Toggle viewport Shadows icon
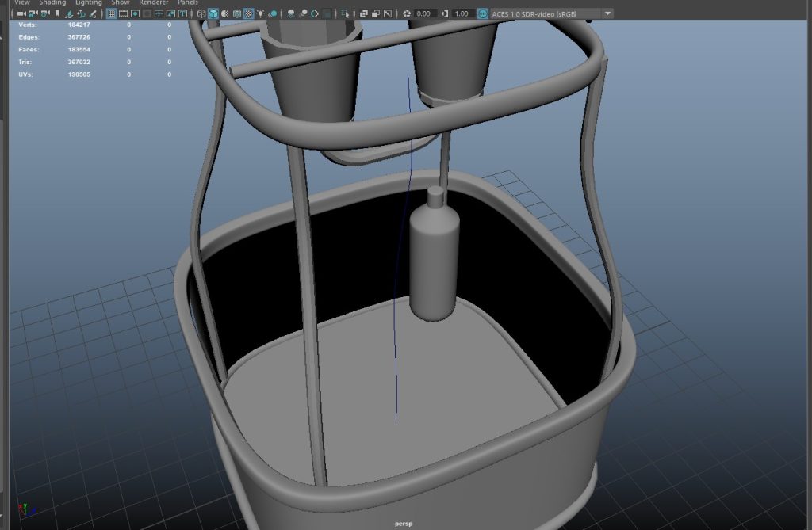This screenshot has height=530, width=812. 273,14
